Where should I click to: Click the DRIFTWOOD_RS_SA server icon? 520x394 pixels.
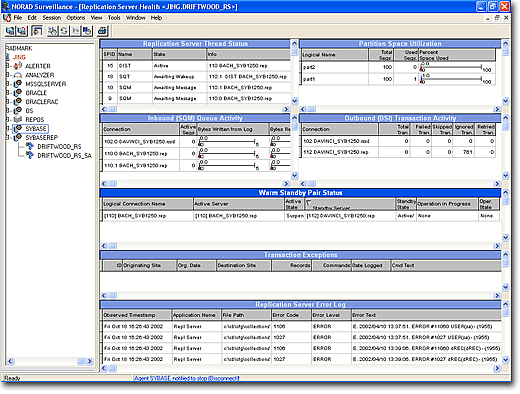pyautogui.click(x=30, y=155)
